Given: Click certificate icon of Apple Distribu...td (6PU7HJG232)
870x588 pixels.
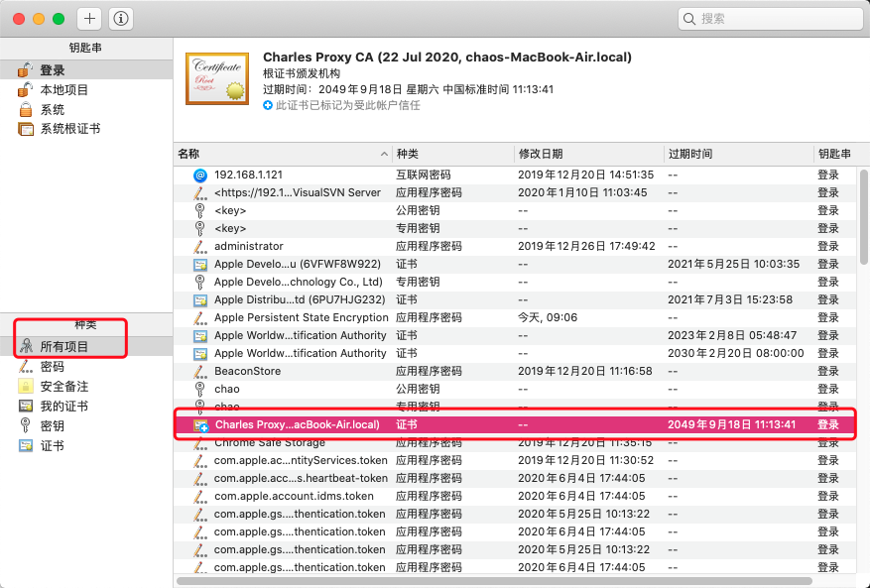Looking at the screenshot, I should click(199, 300).
